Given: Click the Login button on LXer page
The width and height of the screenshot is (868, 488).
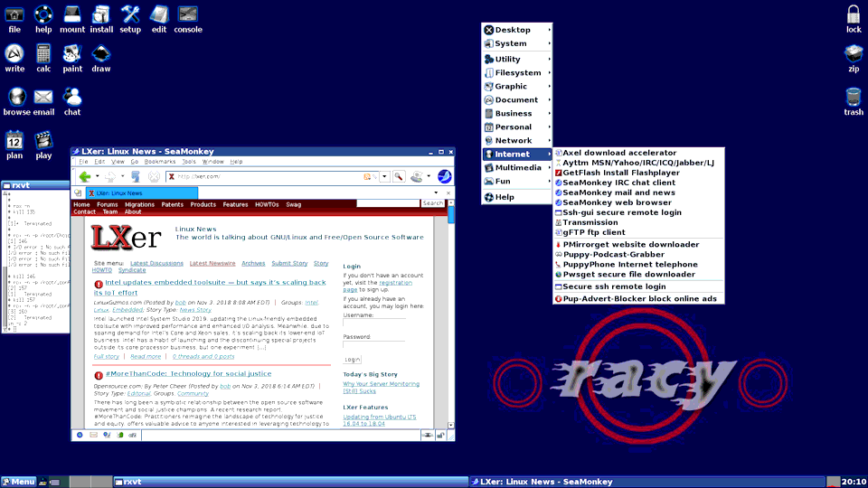Looking at the screenshot, I should (352, 359).
